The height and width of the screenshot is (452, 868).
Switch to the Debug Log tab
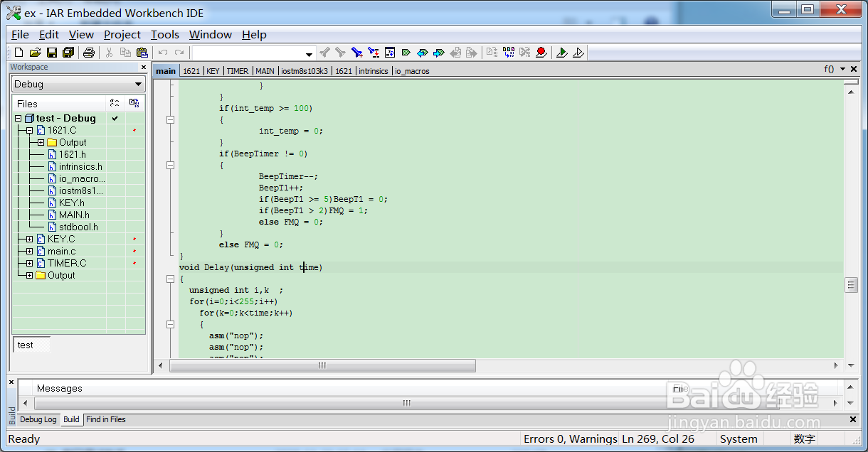(38, 419)
